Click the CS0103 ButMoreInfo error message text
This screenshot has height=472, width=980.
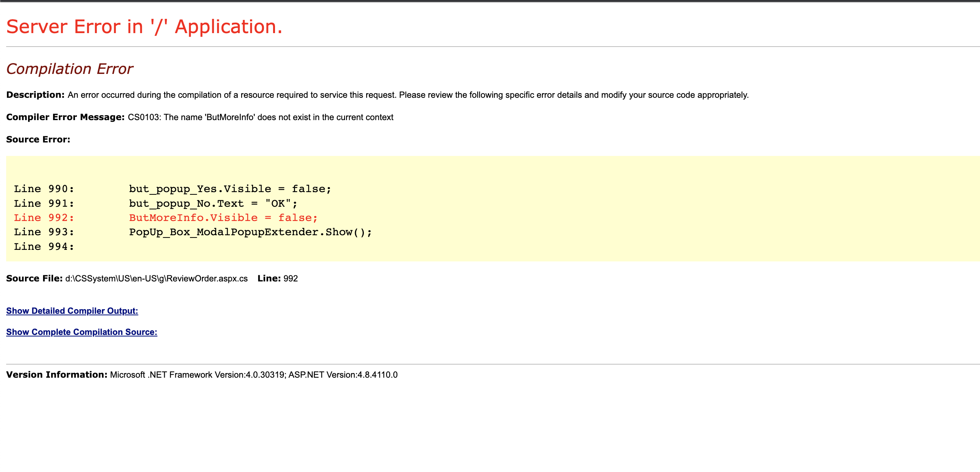[260, 117]
